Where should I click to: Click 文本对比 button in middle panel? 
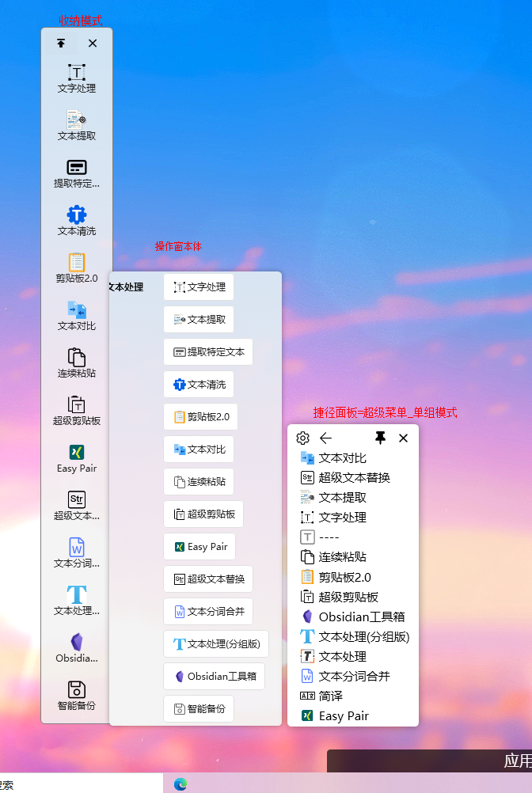pos(199,449)
